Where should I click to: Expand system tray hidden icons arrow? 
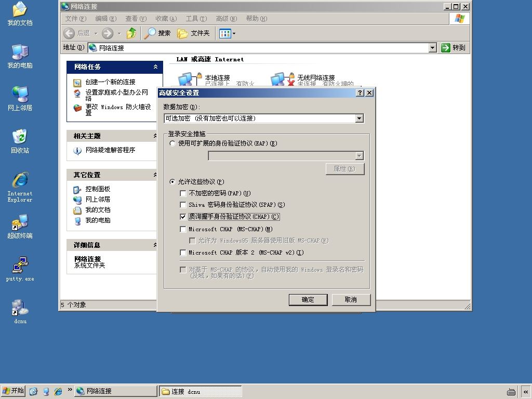(526, 392)
